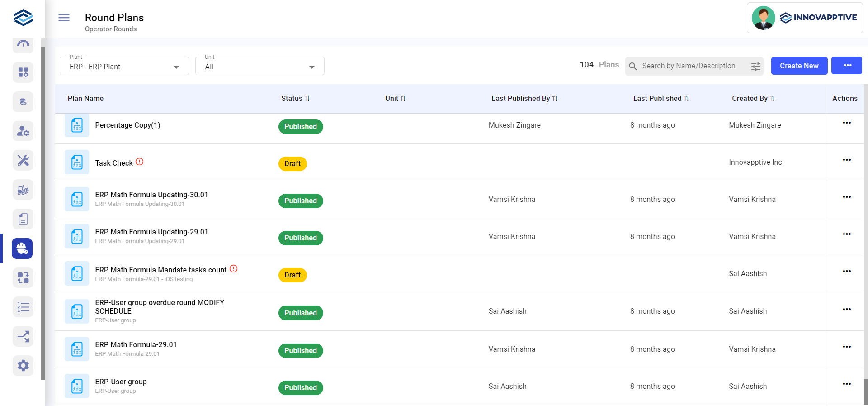Click the numbered list sidebar icon

[23, 307]
